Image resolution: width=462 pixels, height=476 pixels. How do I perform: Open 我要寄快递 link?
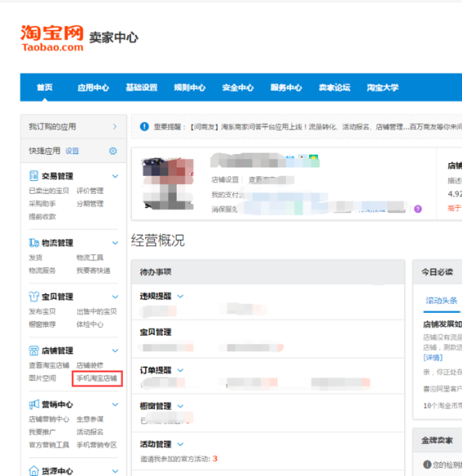click(x=93, y=271)
